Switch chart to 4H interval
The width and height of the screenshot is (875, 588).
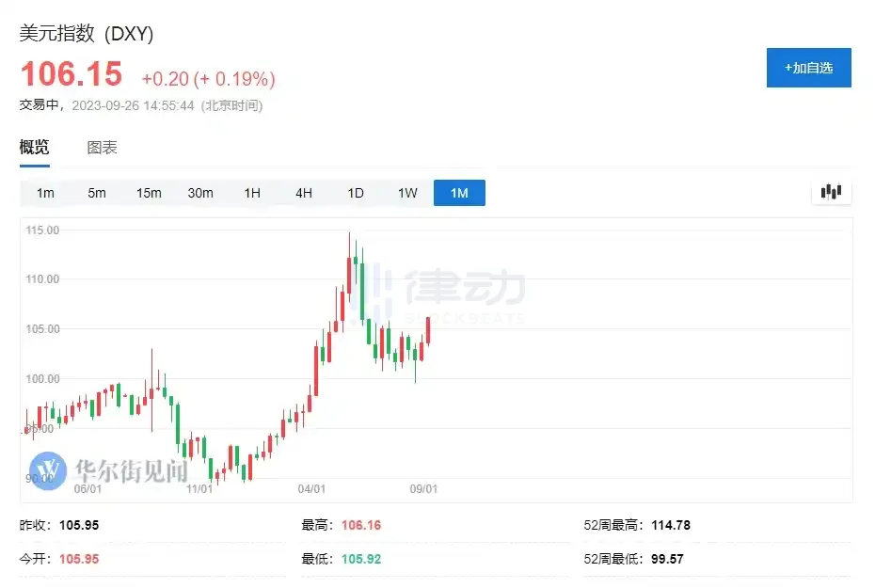point(304,193)
